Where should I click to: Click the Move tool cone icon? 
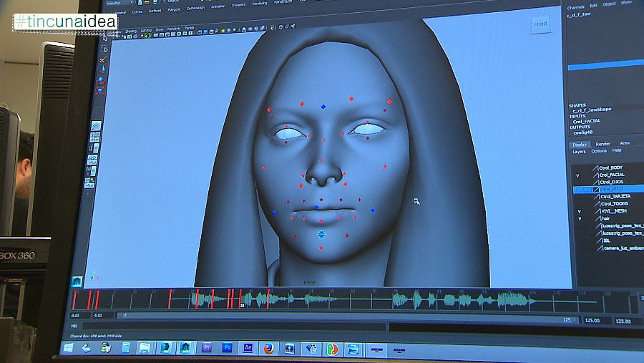[102, 71]
